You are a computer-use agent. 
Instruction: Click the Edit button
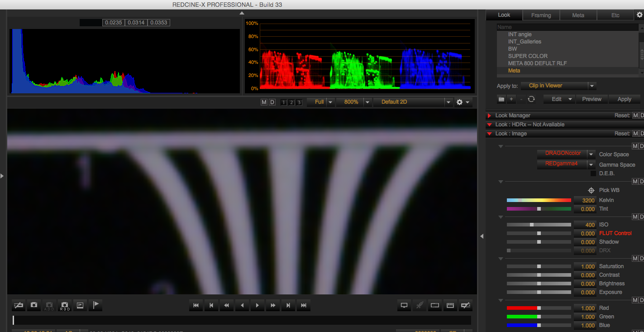559,99
